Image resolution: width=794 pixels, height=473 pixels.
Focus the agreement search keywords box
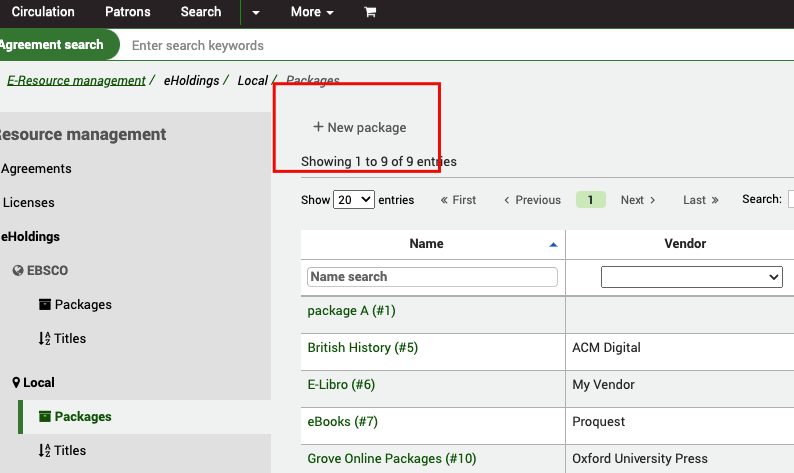click(400, 45)
